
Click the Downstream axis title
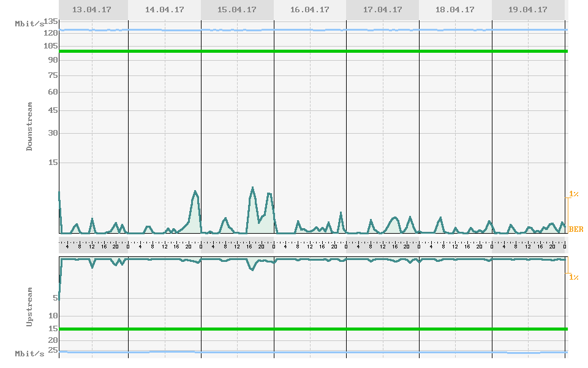[x=29, y=126]
